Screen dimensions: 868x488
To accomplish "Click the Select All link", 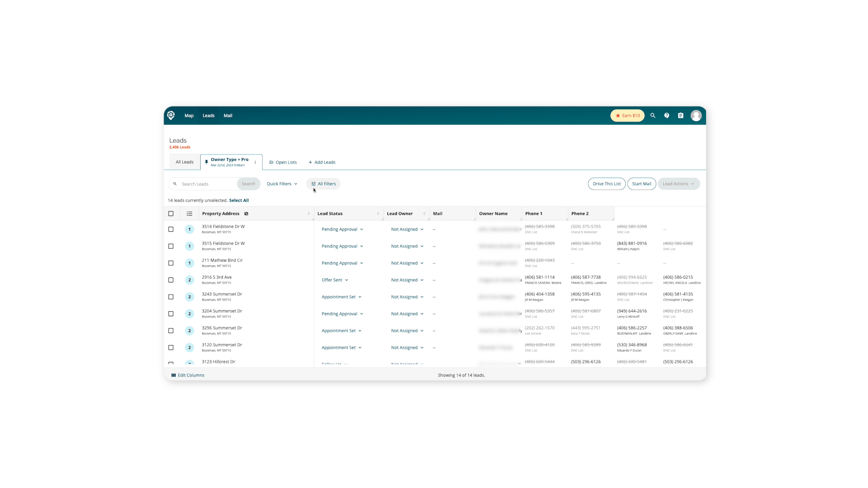I will point(239,201).
